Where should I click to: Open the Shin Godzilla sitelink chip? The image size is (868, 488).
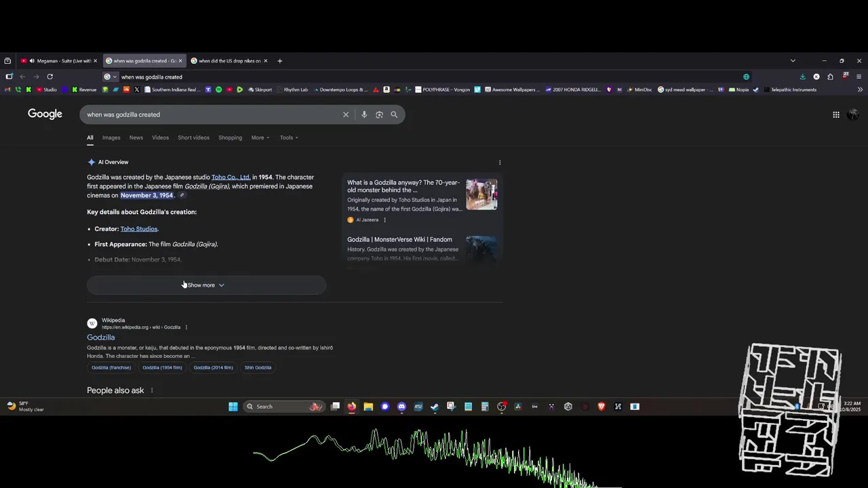coord(258,367)
